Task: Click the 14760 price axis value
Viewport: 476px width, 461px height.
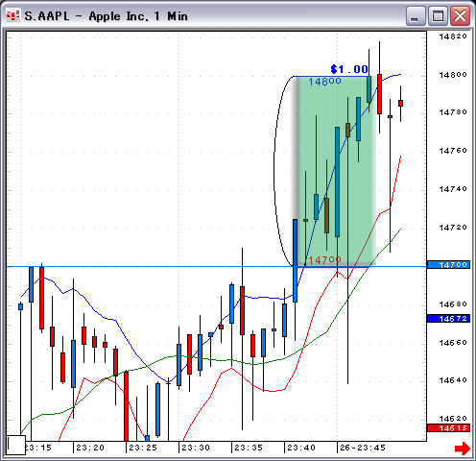Action: [x=453, y=151]
